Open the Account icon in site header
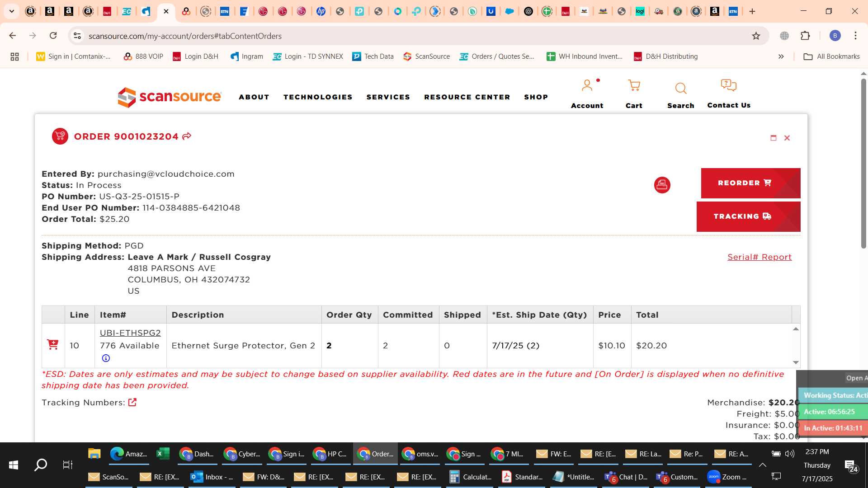868x488 pixels. pyautogui.click(x=587, y=85)
